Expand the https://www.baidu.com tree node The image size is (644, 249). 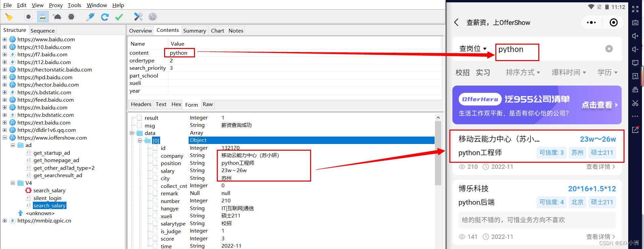click(5, 39)
